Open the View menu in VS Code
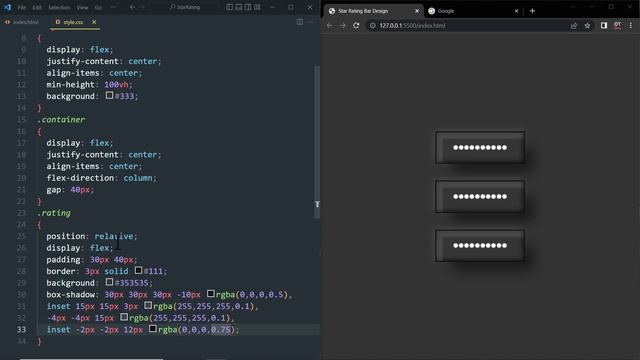 click(x=82, y=7)
